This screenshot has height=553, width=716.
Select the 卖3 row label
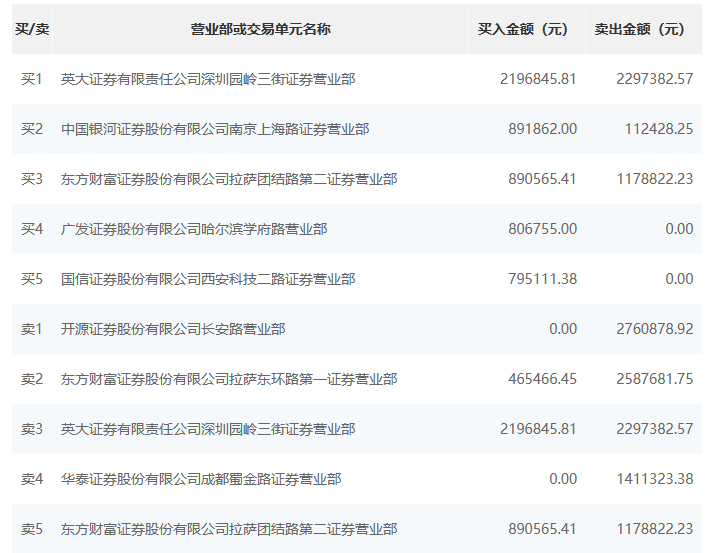click(32, 429)
